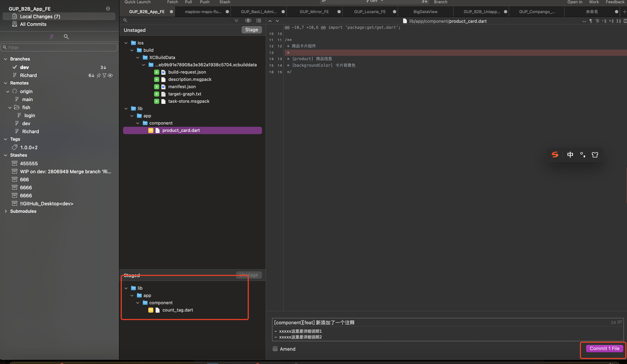Viewport: 627px width, 364px height.
Task: Switch to GUP_Mirror_FE tab
Action: [314, 12]
